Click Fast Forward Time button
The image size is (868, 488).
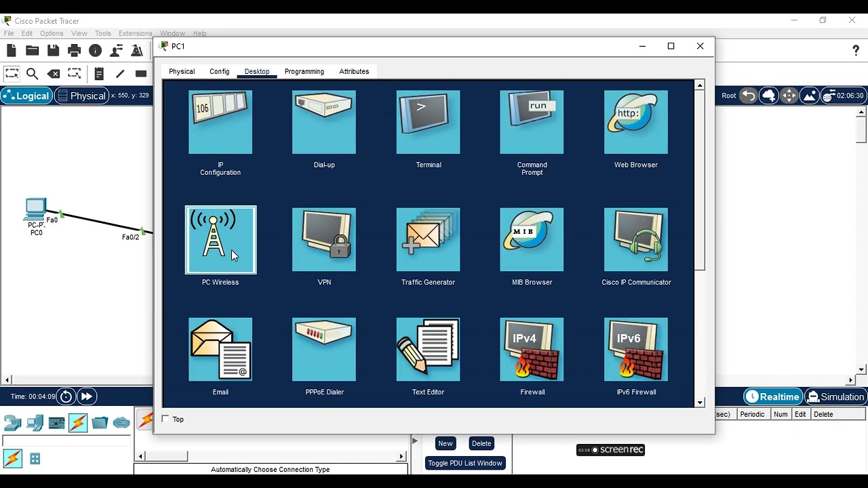(x=87, y=396)
